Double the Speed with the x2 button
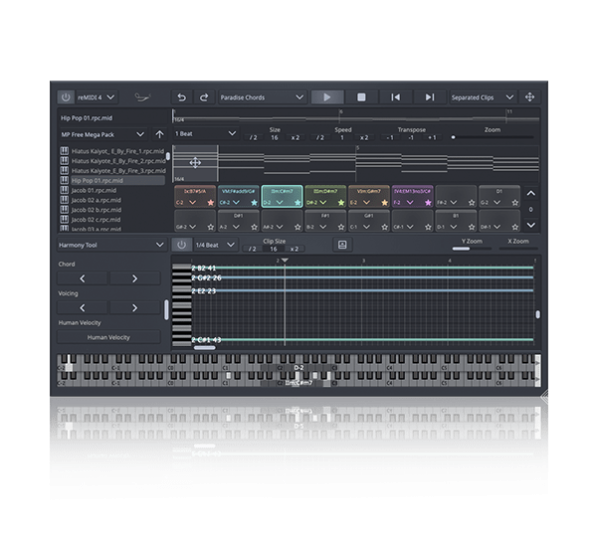Viewport: 597px width, 540px height. pos(364,138)
